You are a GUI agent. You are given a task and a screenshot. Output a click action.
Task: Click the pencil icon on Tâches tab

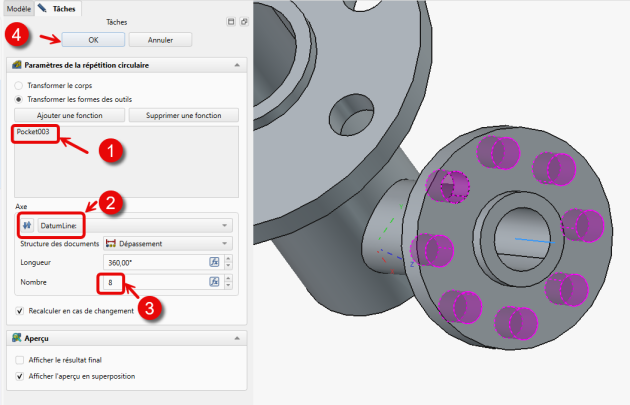[x=42, y=7]
